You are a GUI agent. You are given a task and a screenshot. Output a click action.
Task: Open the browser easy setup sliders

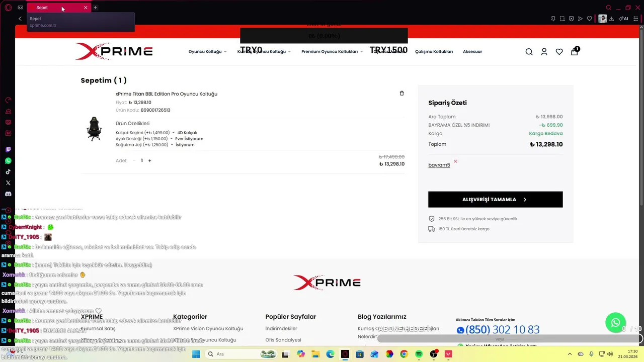636,19
